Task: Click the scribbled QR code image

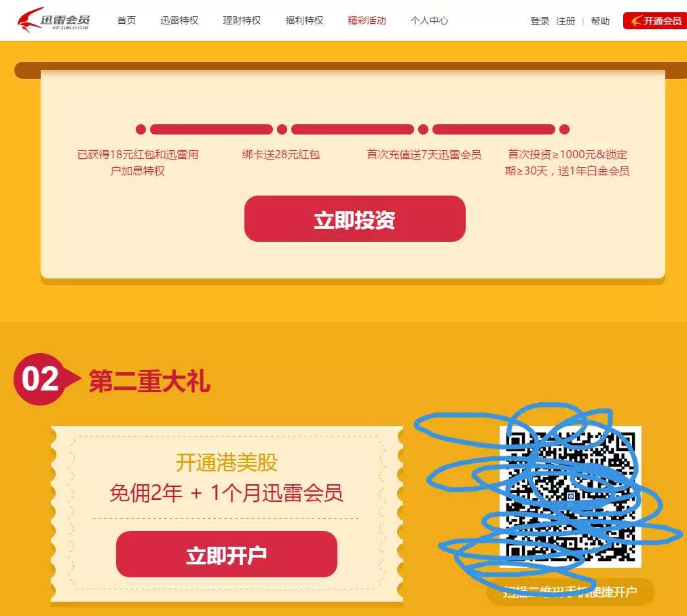Action: coord(570,496)
